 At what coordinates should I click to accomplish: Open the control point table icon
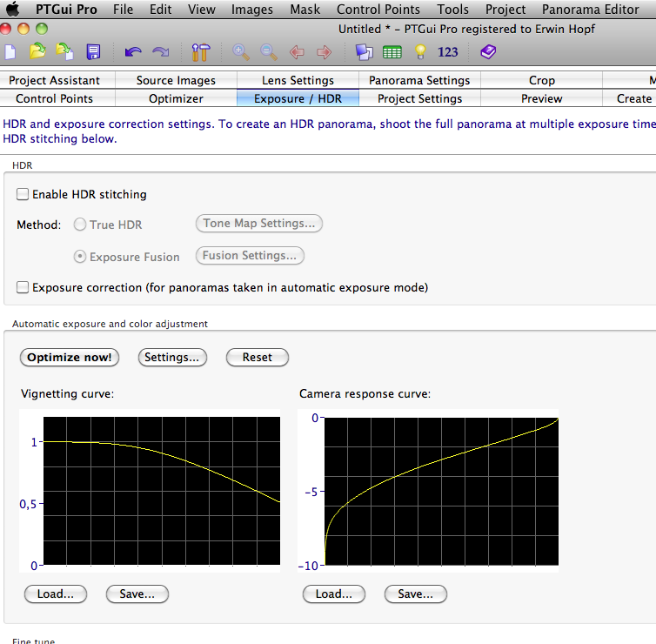(x=392, y=53)
